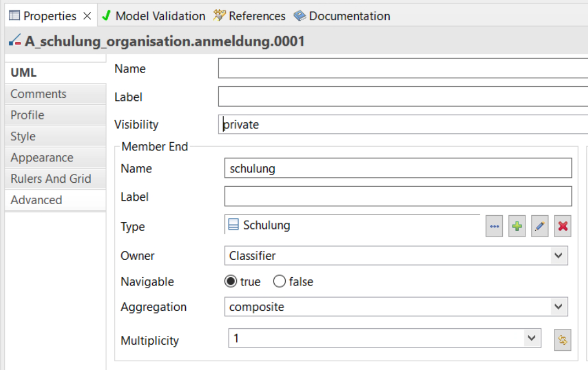Select the UML section tab

[x=56, y=72]
